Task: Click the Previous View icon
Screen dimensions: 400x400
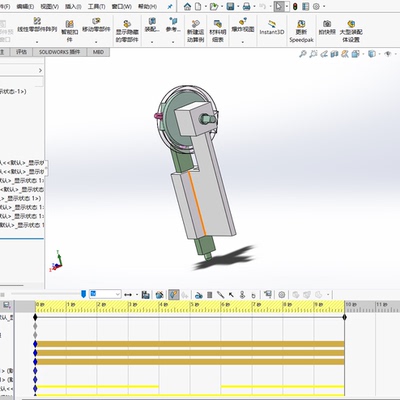Action: click(x=324, y=54)
